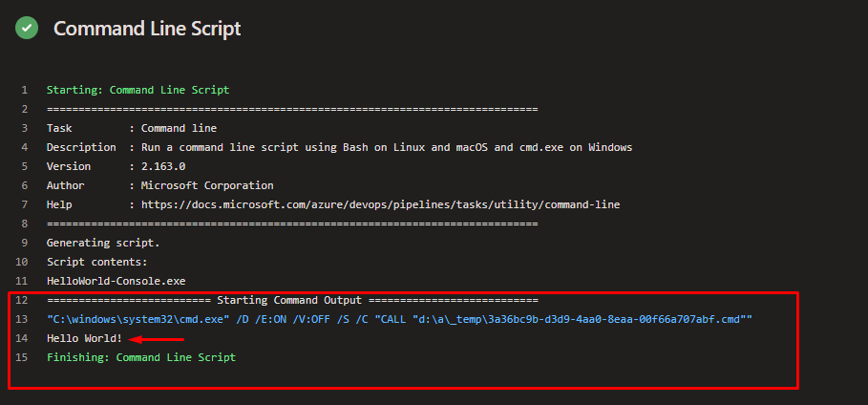Click the green success checkmark icon
Image resolution: width=868 pixels, height=405 pixels.
[x=27, y=28]
